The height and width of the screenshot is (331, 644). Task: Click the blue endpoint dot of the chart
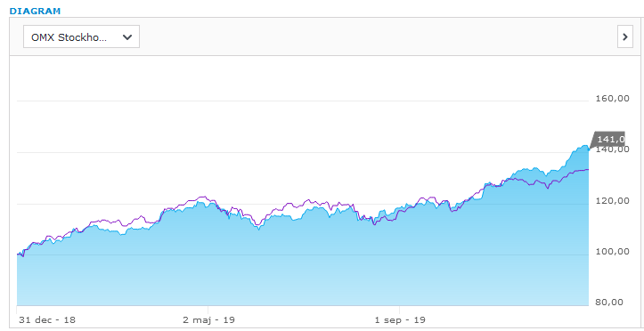589,149
